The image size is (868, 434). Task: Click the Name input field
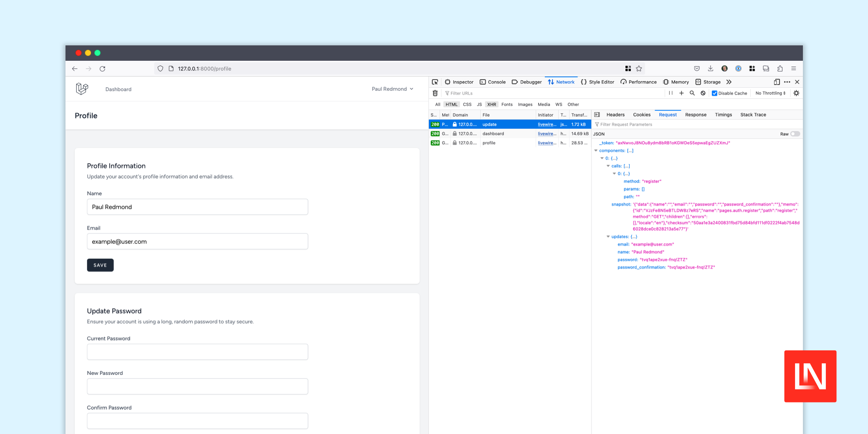click(197, 207)
